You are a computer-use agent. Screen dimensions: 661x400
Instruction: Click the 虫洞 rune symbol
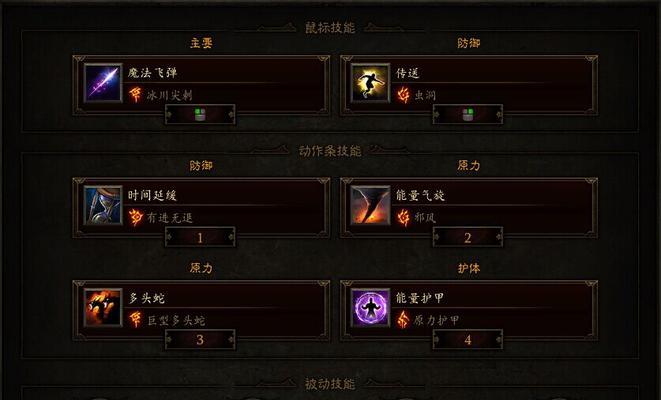tap(403, 95)
